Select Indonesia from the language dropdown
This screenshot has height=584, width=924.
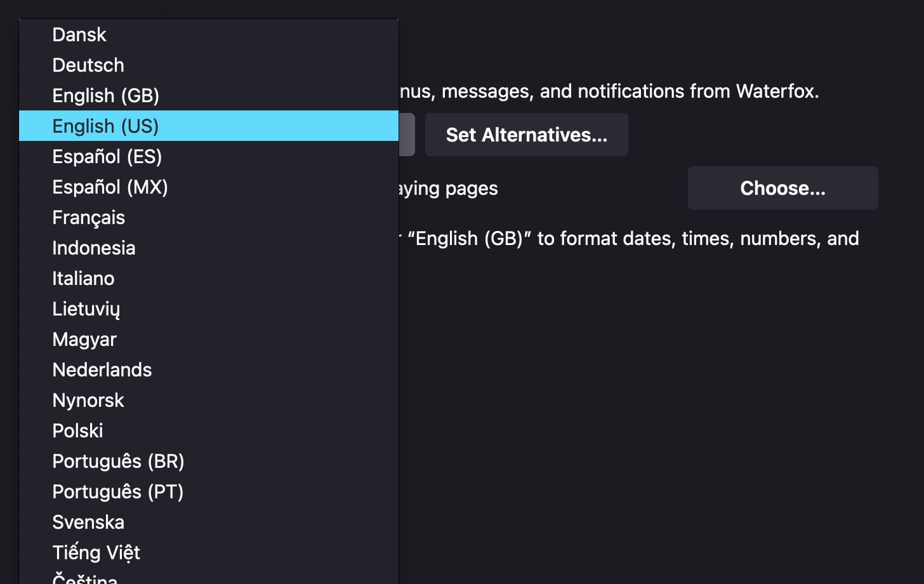click(93, 248)
